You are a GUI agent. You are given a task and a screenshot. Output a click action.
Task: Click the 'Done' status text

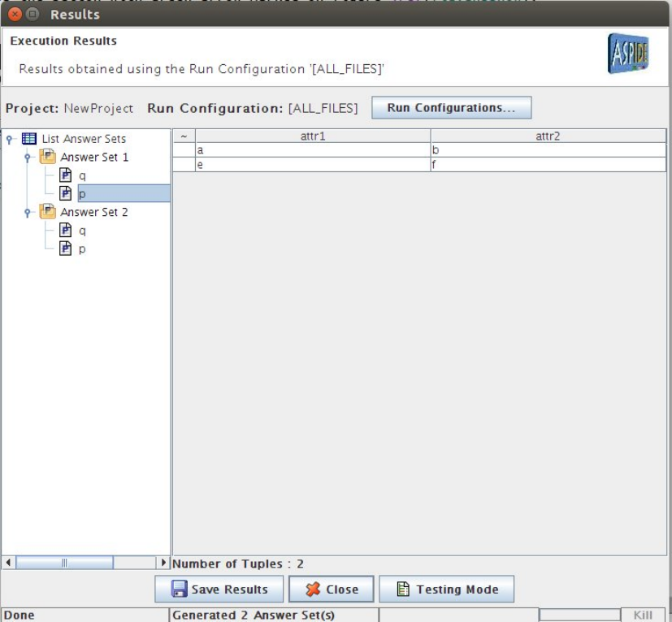tap(19, 616)
